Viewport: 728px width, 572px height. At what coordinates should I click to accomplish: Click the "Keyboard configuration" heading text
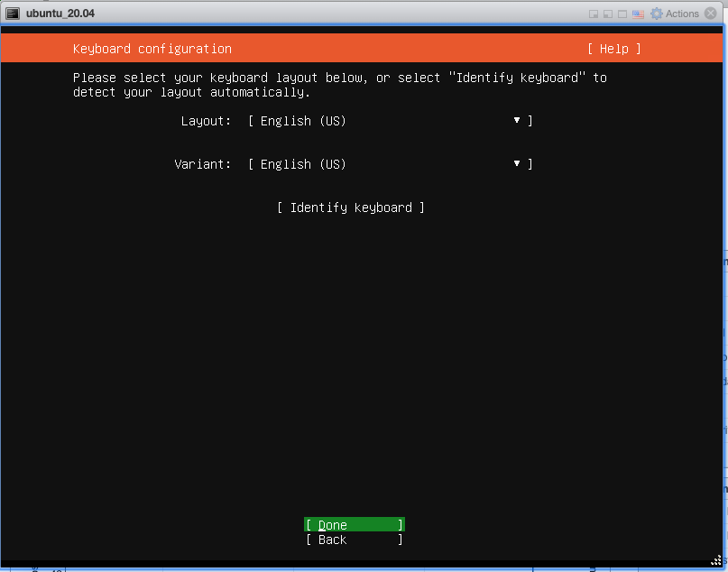(x=152, y=49)
